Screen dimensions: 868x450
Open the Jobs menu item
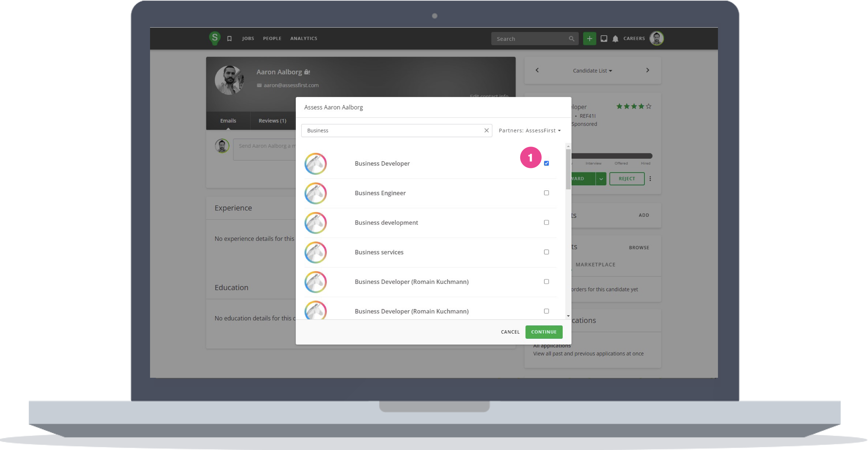pyautogui.click(x=248, y=38)
